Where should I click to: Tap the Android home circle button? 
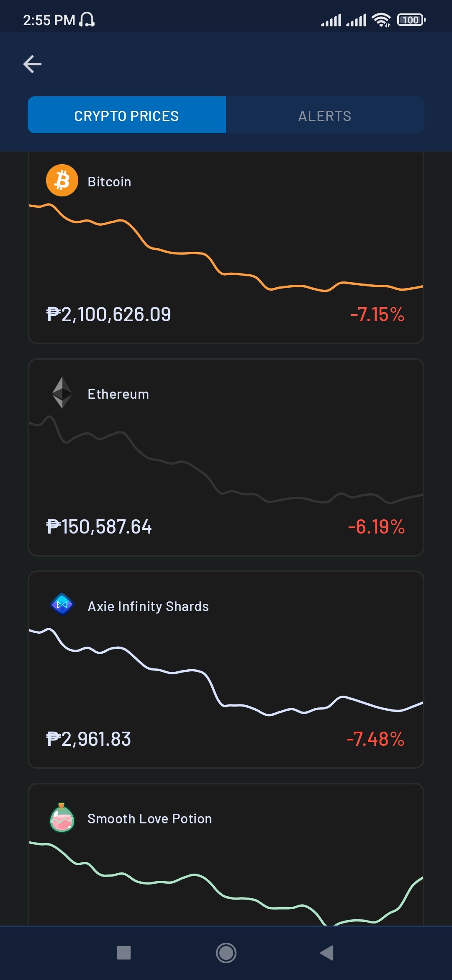pos(226,953)
